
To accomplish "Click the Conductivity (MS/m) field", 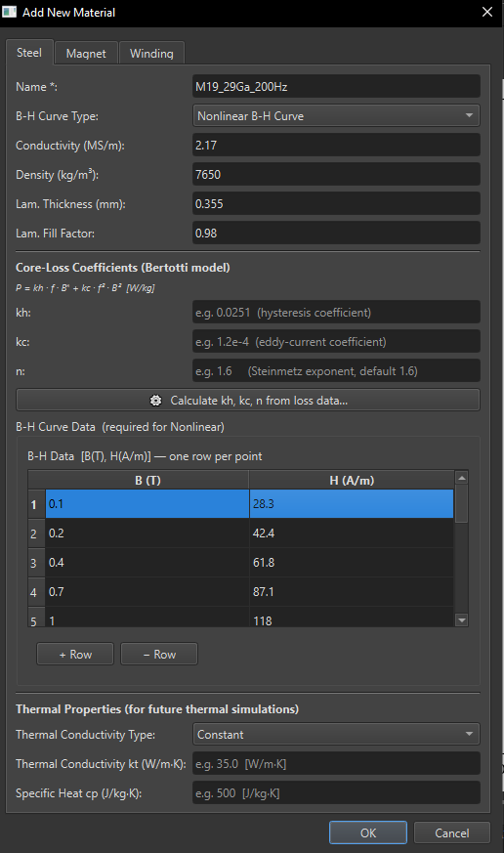I will [336, 146].
